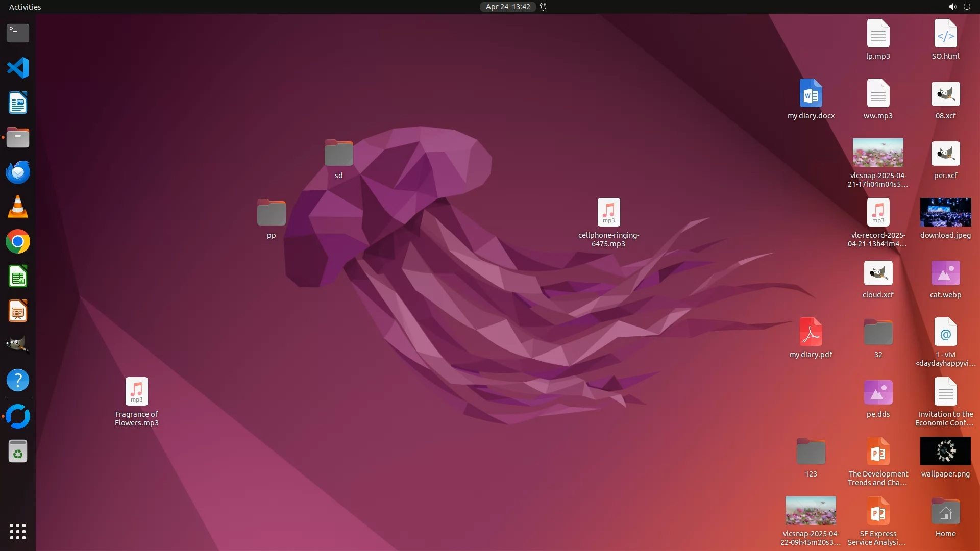
Task: Open Terminal from the dock
Action: coord(18,33)
